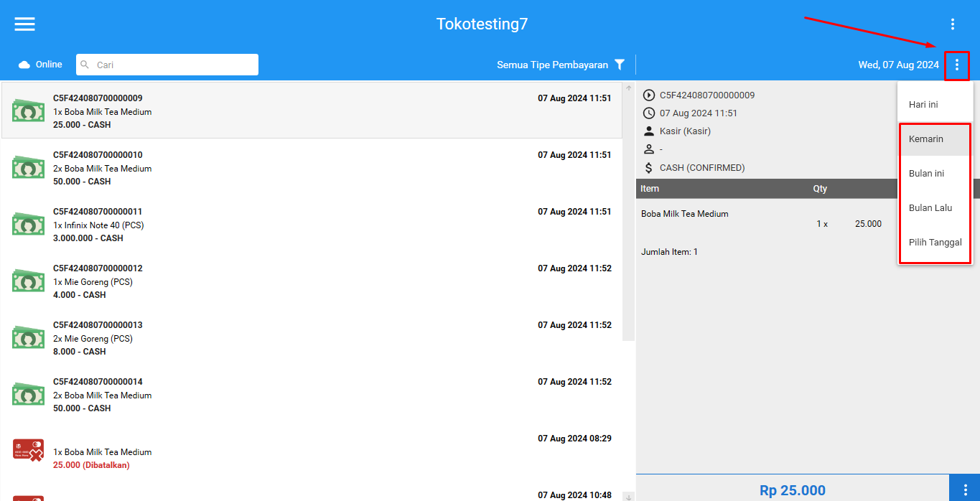
Task: Click Boba Milk Tea Medium in detail table
Action: 685,214
